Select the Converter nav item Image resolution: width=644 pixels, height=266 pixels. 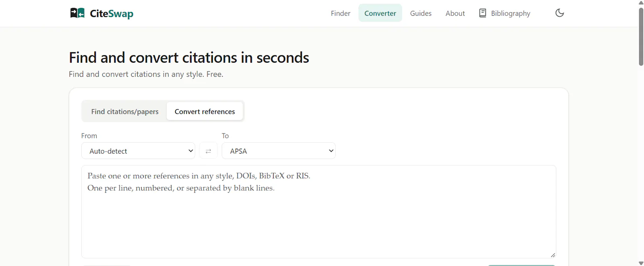tap(380, 13)
